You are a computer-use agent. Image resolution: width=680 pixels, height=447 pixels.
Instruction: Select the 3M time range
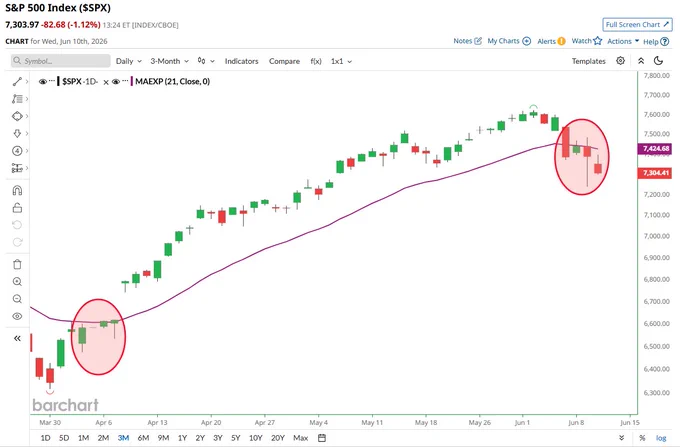point(123,438)
